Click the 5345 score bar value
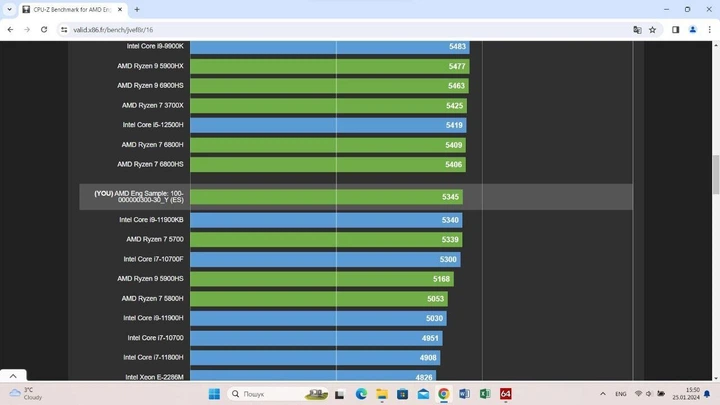Screen dimensions: 720x405 coord(450,197)
